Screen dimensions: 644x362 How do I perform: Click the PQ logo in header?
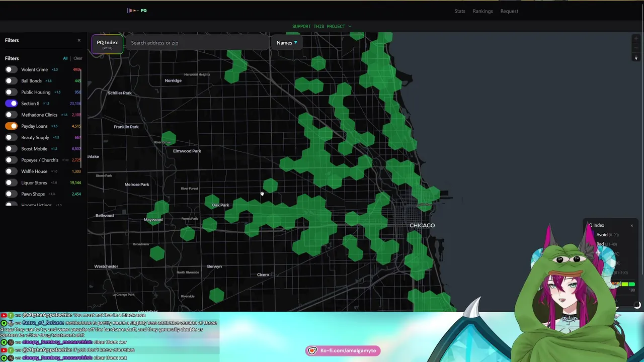click(x=137, y=11)
